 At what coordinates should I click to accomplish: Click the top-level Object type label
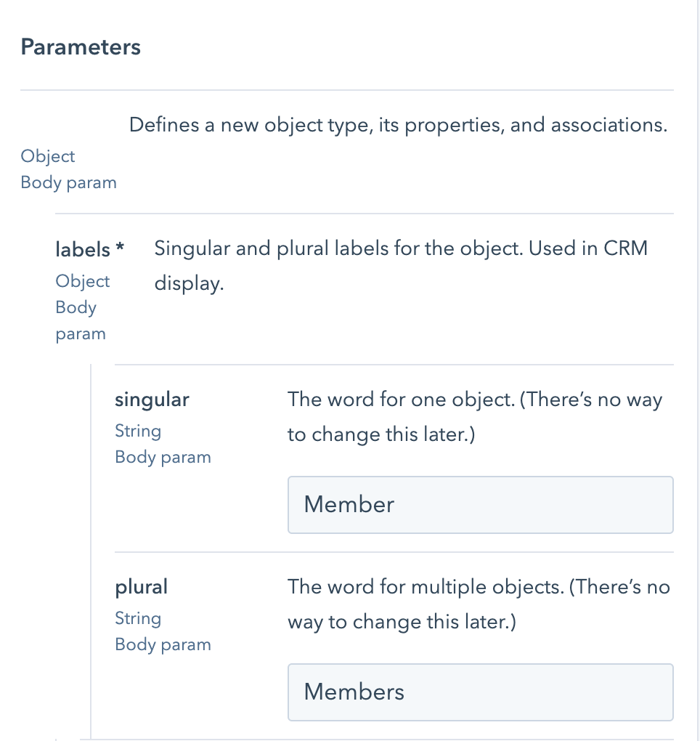(x=47, y=156)
